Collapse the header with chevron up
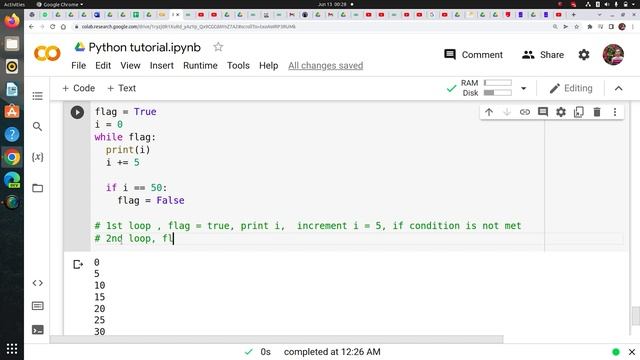This screenshot has width=640, height=360. (x=619, y=89)
